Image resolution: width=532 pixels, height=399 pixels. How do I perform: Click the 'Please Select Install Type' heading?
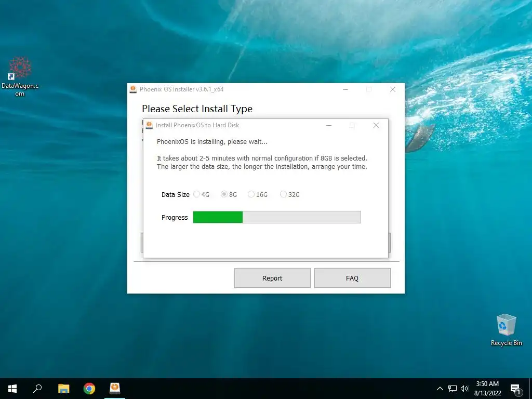pyautogui.click(x=197, y=109)
